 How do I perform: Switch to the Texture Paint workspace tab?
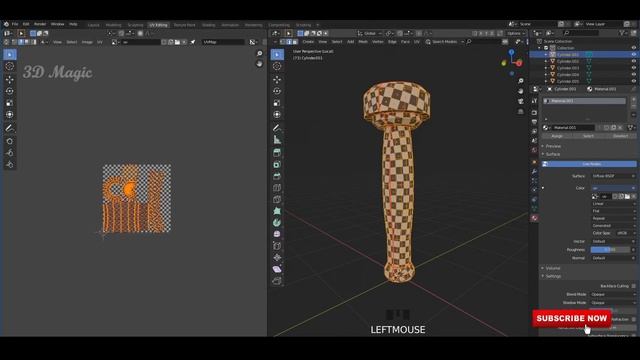(184, 25)
